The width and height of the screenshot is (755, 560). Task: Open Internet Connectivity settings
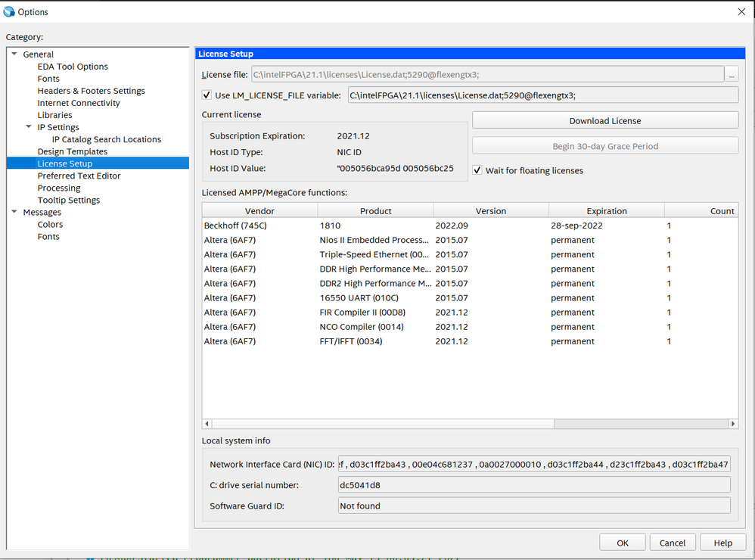[x=79, y=103]
